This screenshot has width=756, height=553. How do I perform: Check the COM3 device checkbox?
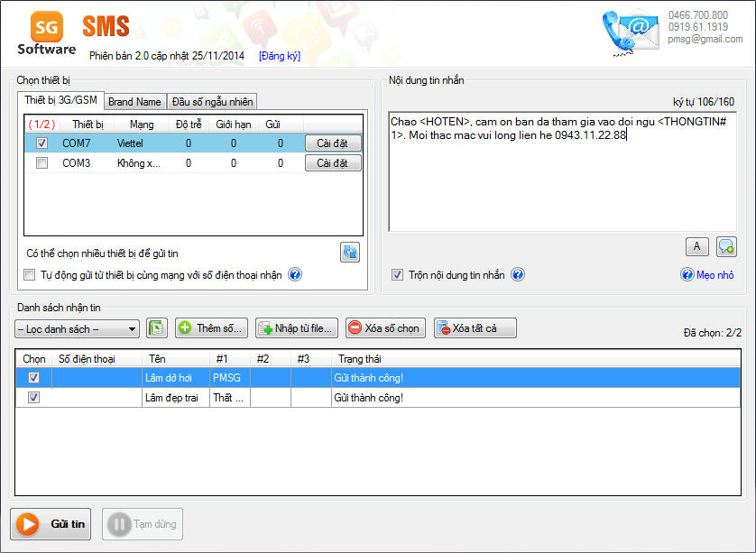tap(41, 163)
